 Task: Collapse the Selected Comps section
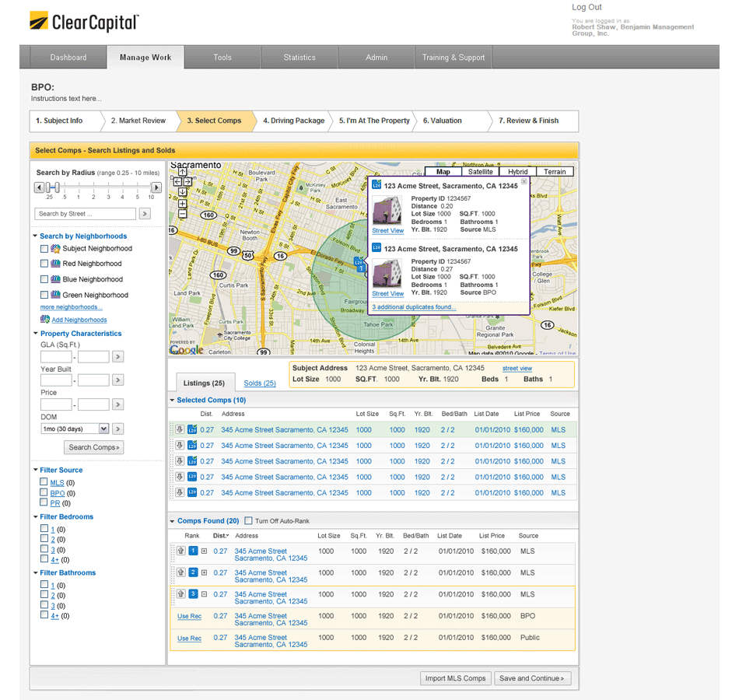point(172,401)
